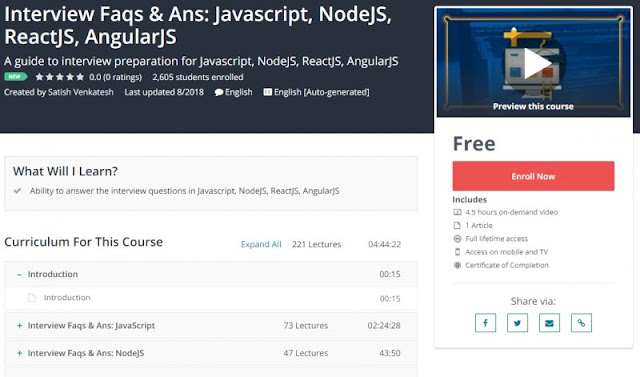Click 'Last updated 8/2018' text
Image resolution: width=640 pixels, height=377 pixels.
click(164, 92)
